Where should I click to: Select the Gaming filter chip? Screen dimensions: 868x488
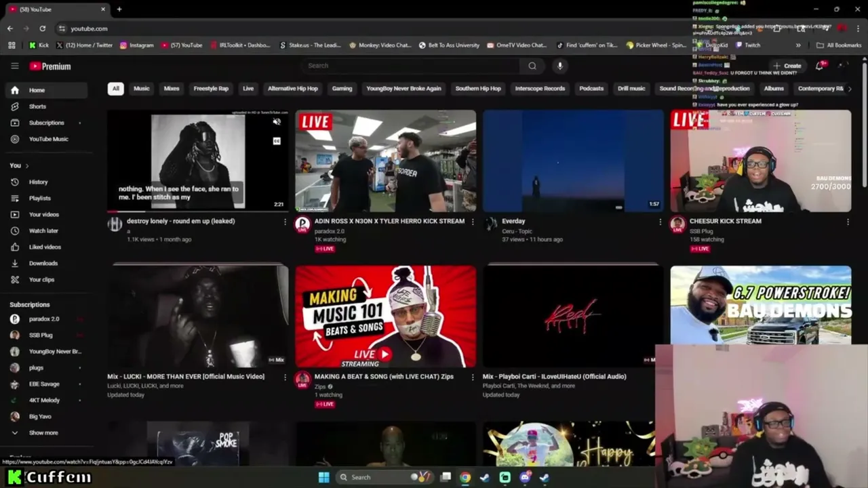342,89
